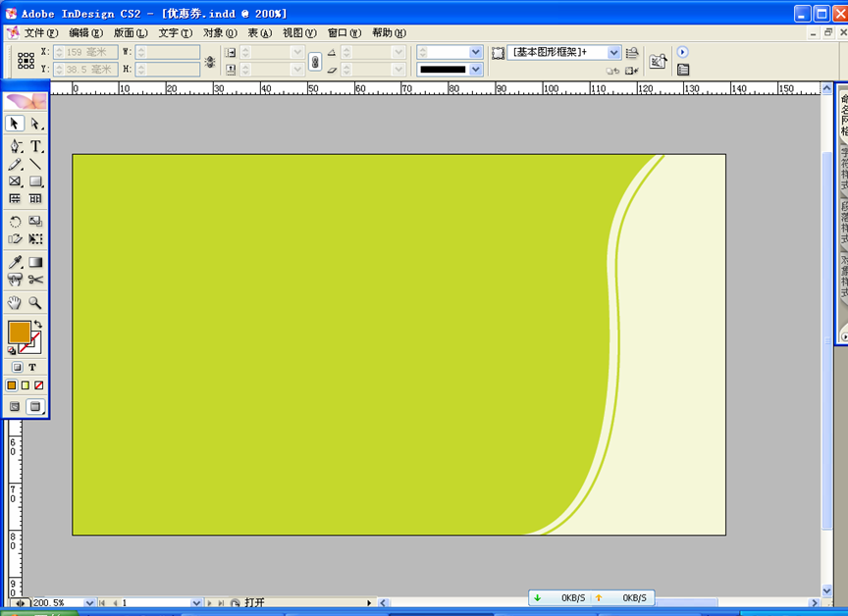Screen dimensions: 848x616
Task: Select the Scissors tool
Action: 36,281
